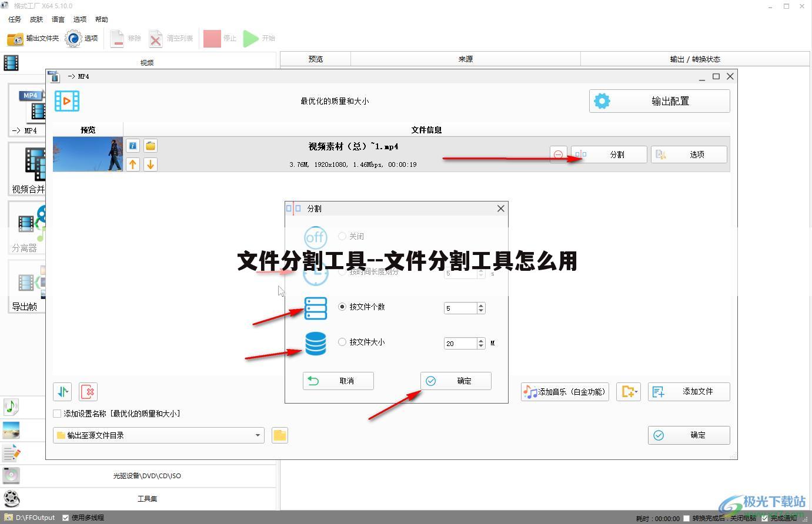Viewport: 812px width, 524px height.
Task: Choose the -> MP4 conversion icon
Action: pos(27,110)
